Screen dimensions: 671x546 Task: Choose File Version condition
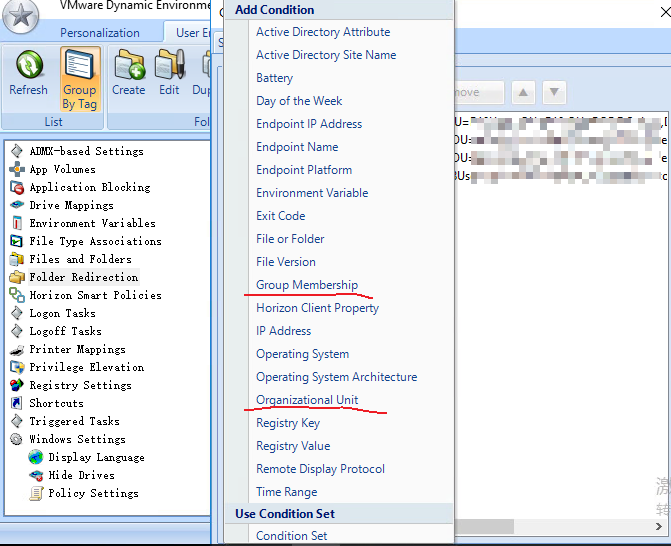pyautogui.click(x=286, y=262)
